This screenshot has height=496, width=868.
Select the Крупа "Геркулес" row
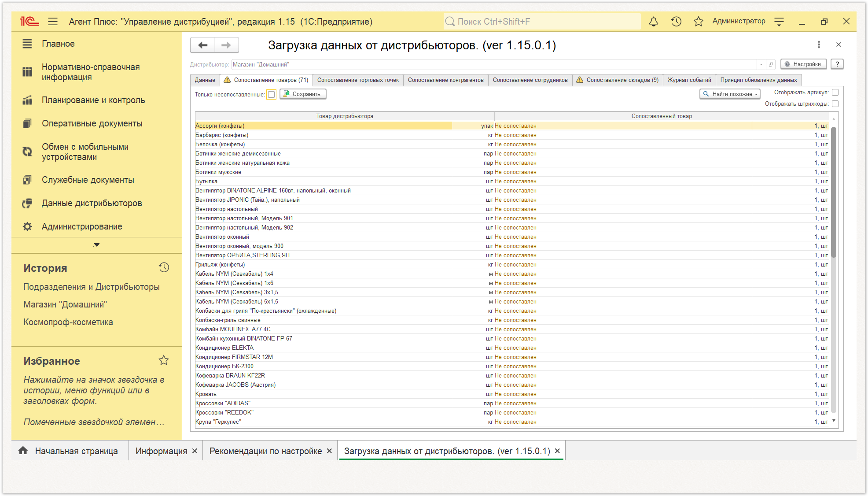click(512, 422)
